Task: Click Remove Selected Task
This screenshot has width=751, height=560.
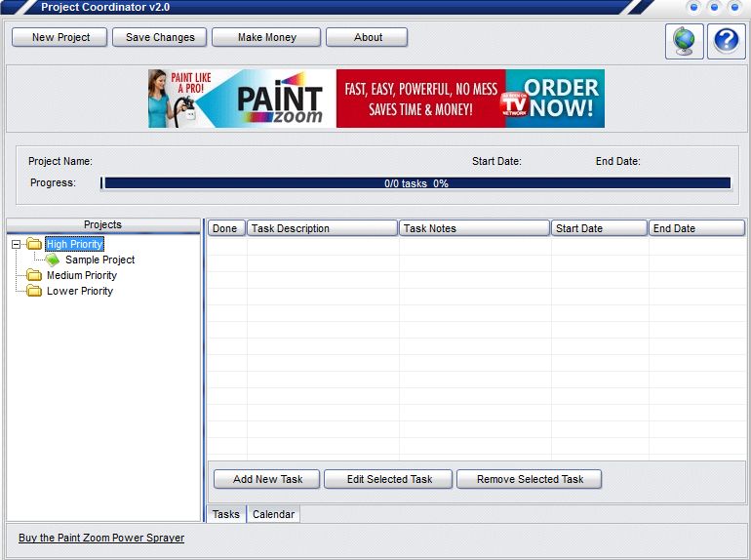Action: click(x=530, y=479)
